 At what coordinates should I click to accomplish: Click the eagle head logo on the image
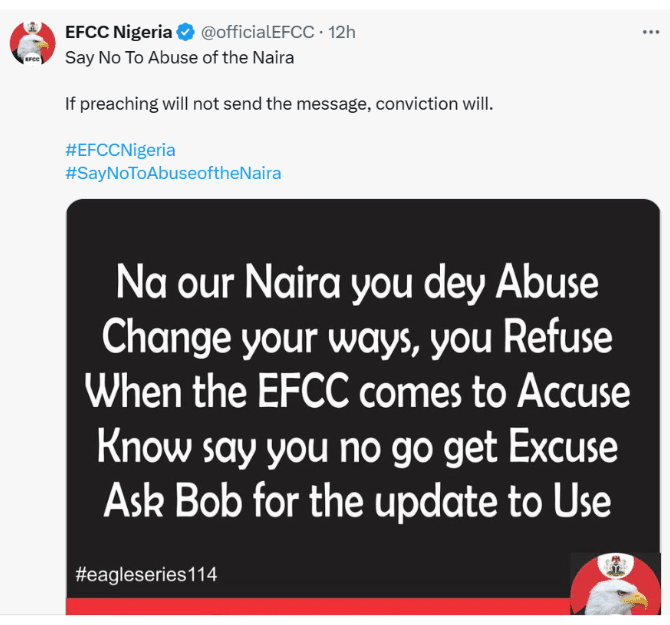pyautogui.click(x=616, y=602)
